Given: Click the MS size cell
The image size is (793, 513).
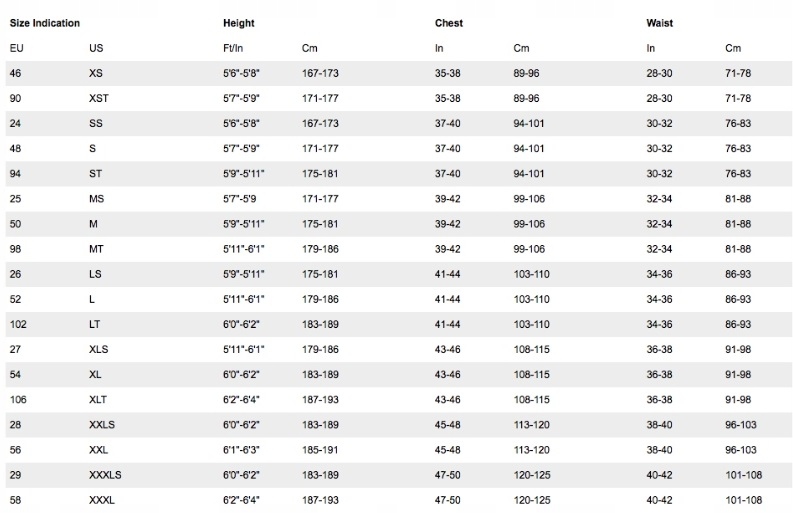Looking at the screenshot, I should point(97,199).
